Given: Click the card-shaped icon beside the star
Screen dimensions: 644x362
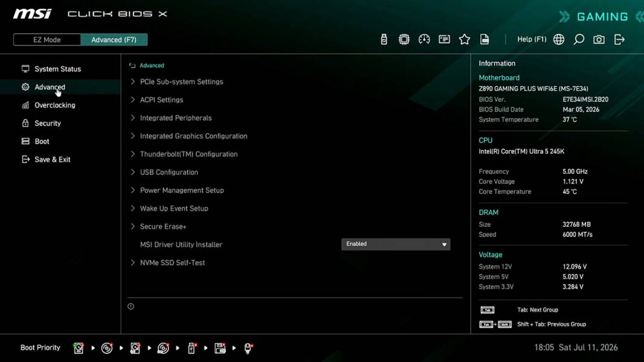Looking at the screenshot, I should coord(445,39).
